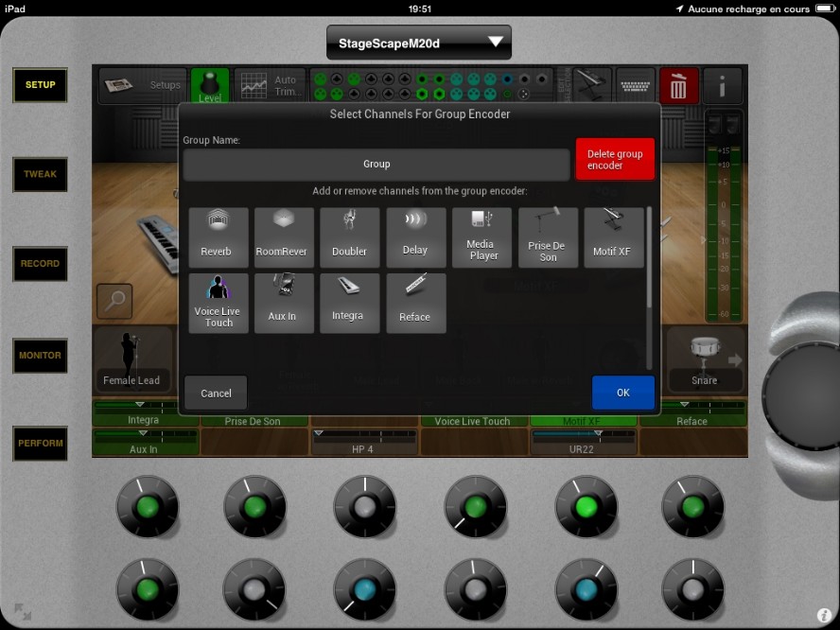Add the Delay channel to group
The image size is (840, 630).
[x=415, y=237]
